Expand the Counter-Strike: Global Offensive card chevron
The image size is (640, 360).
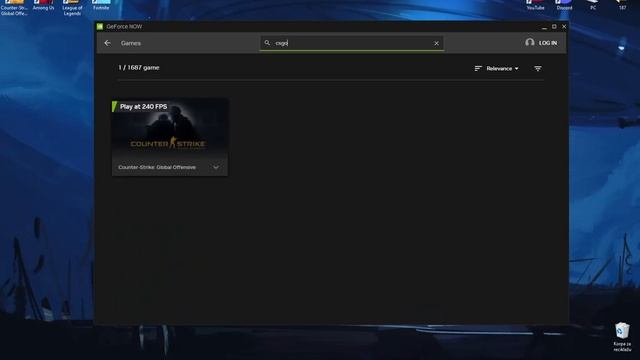[216, 167]
